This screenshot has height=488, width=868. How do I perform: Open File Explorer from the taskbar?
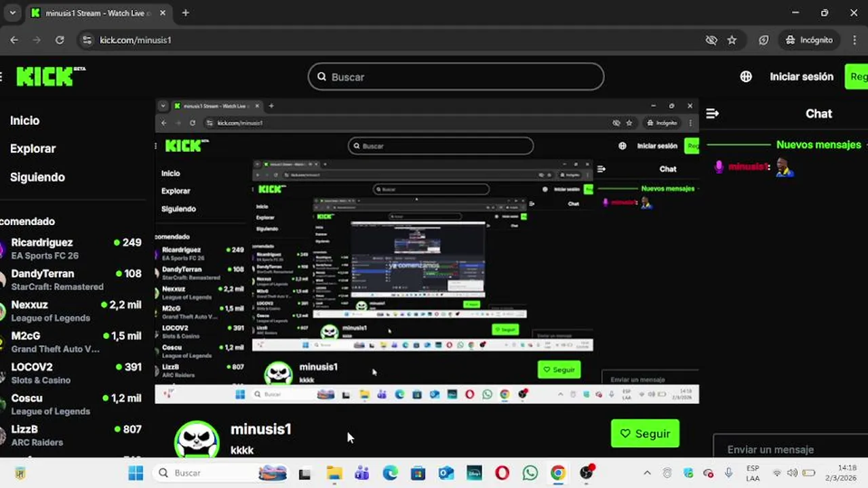334,473
